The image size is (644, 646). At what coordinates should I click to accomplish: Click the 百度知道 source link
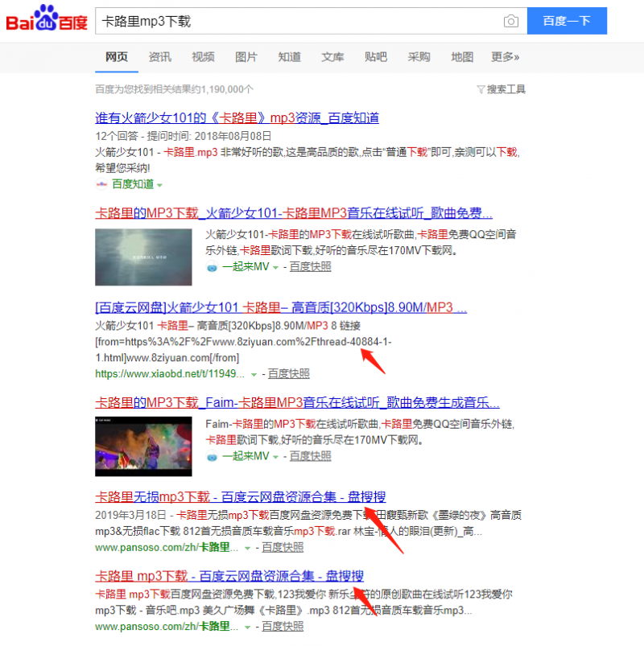pyautogui.click(x=133, y=184)
